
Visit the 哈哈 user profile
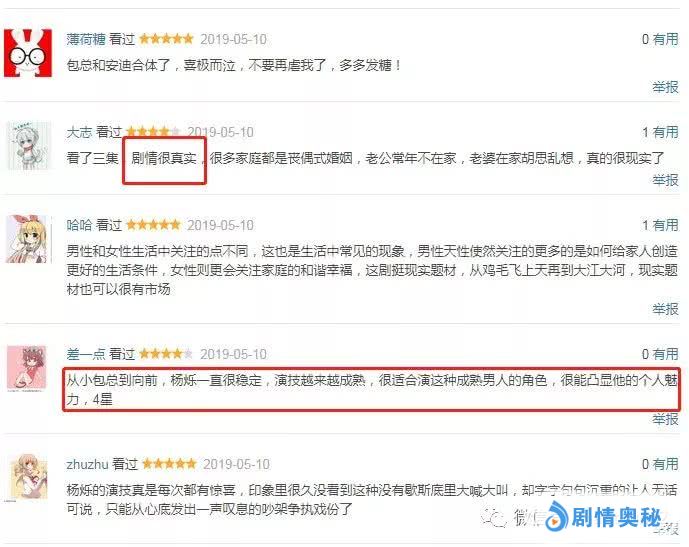tap(79, 225)
